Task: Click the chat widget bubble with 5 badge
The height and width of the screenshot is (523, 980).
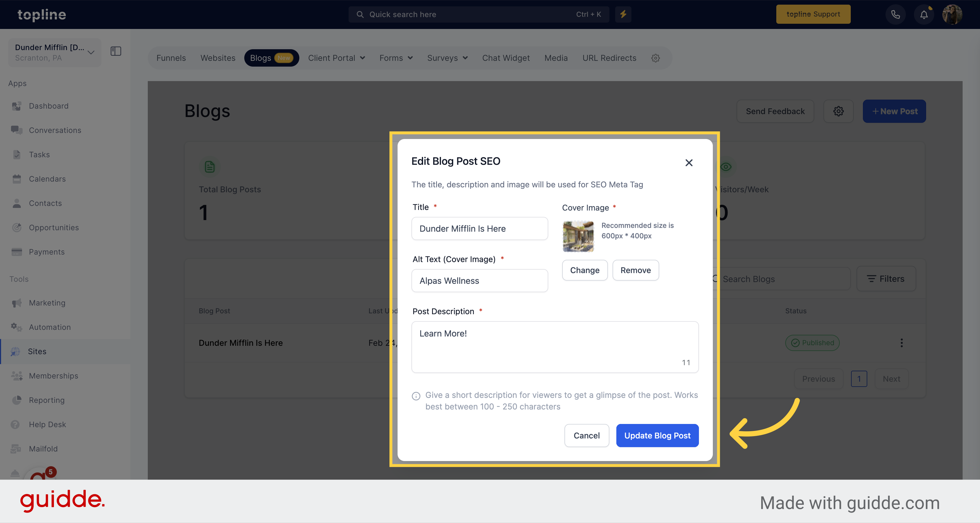Action: (x=40, y=473)
